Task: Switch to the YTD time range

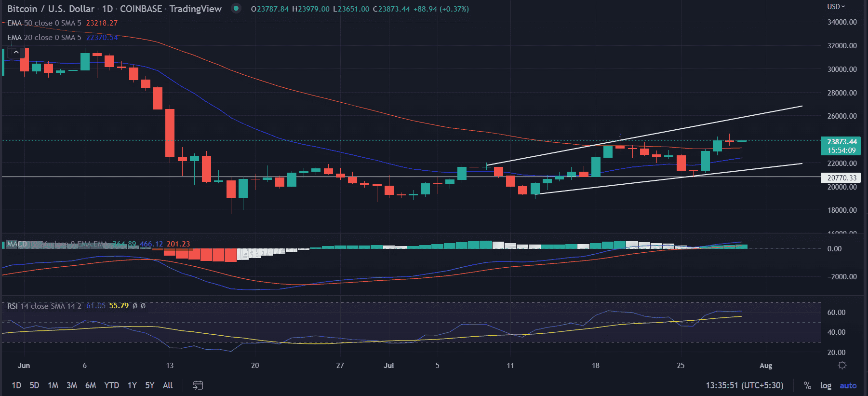Action: point(111,385)
